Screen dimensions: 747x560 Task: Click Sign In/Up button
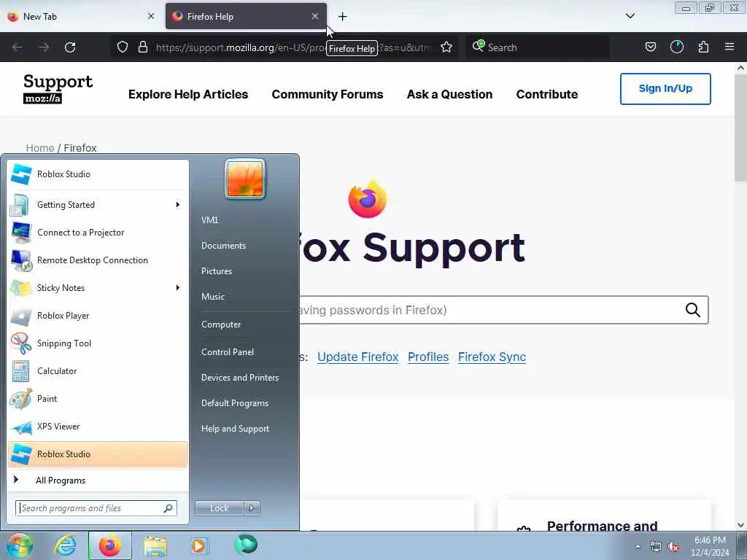(665, 88)
